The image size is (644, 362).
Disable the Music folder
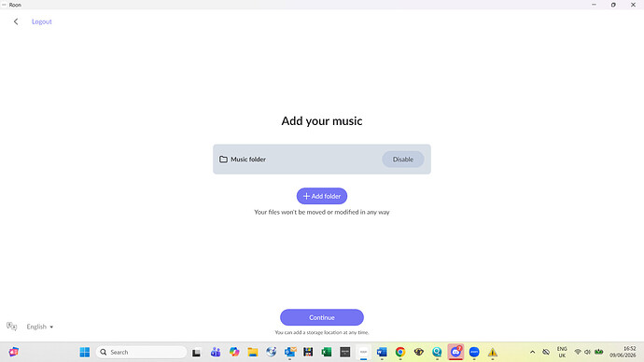point(402,160)
